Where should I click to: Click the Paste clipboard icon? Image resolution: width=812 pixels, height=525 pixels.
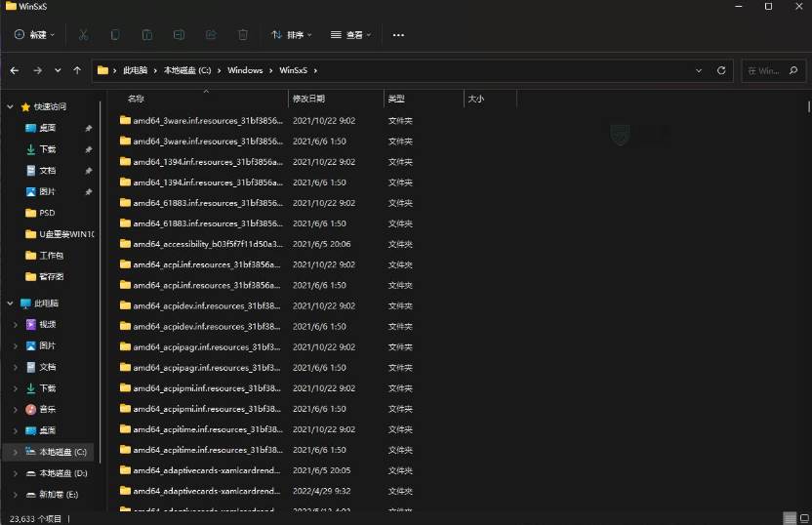[147, 35]
